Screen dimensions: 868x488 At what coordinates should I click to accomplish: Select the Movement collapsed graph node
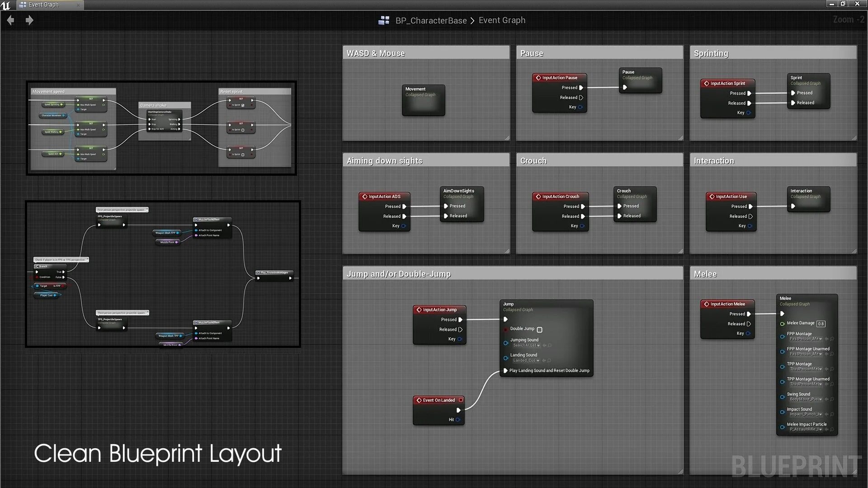coord(423,100)
